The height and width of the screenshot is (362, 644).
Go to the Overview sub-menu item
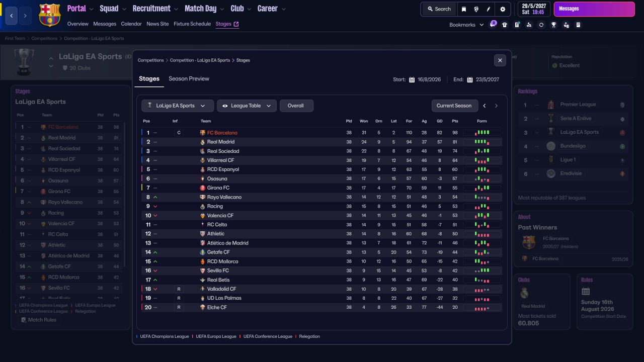(x=77, y=24)
